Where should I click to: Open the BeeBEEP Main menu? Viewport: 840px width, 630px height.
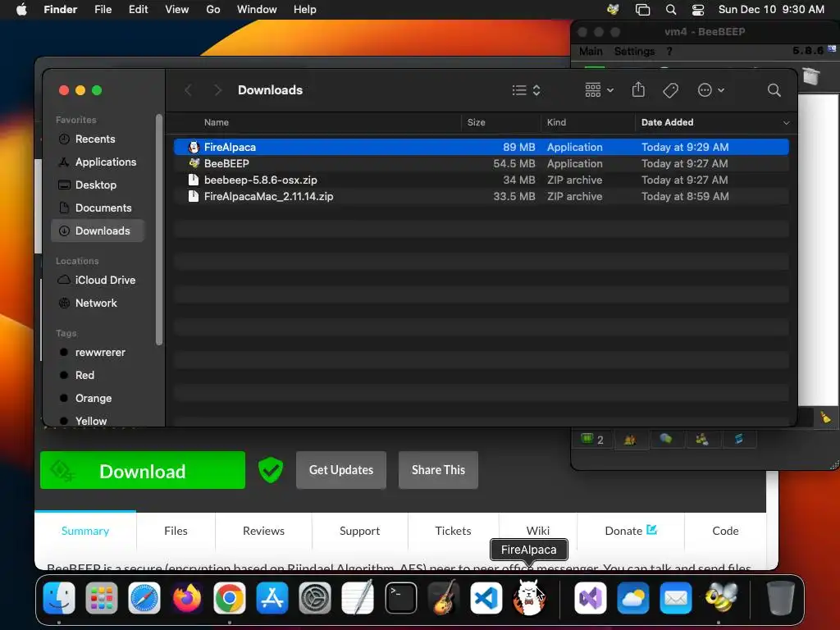pyautogui.click(x=591, y=52)
